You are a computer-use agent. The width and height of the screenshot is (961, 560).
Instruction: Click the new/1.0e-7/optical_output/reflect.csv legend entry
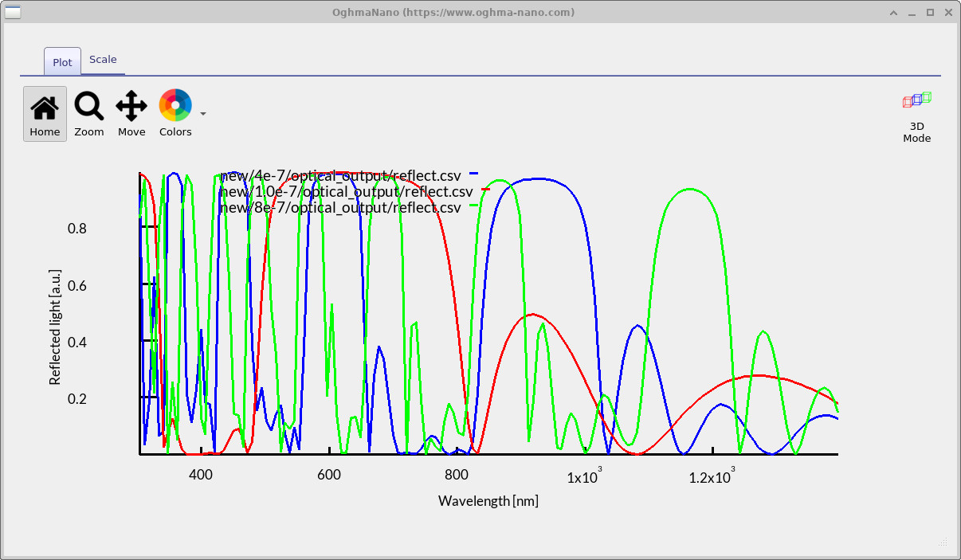[x=346, y=191]
